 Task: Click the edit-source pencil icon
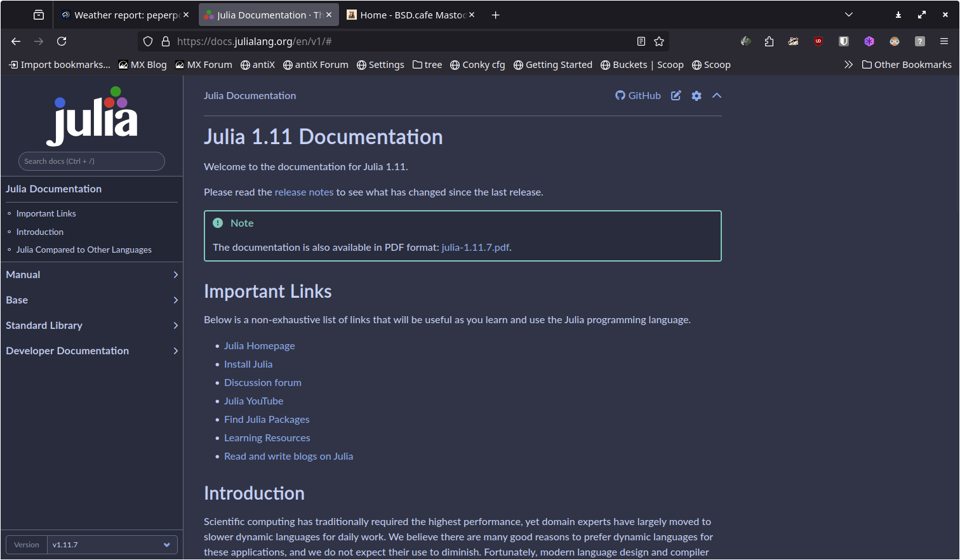[x=676, y=95]
